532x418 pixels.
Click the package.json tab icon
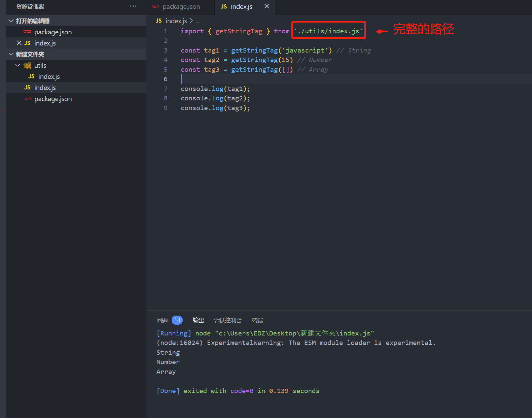tap(155, 6)
